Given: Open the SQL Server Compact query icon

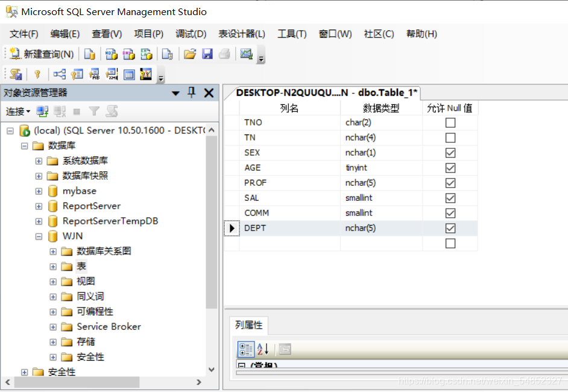Looking at the screenshot, I should (167, 54).
